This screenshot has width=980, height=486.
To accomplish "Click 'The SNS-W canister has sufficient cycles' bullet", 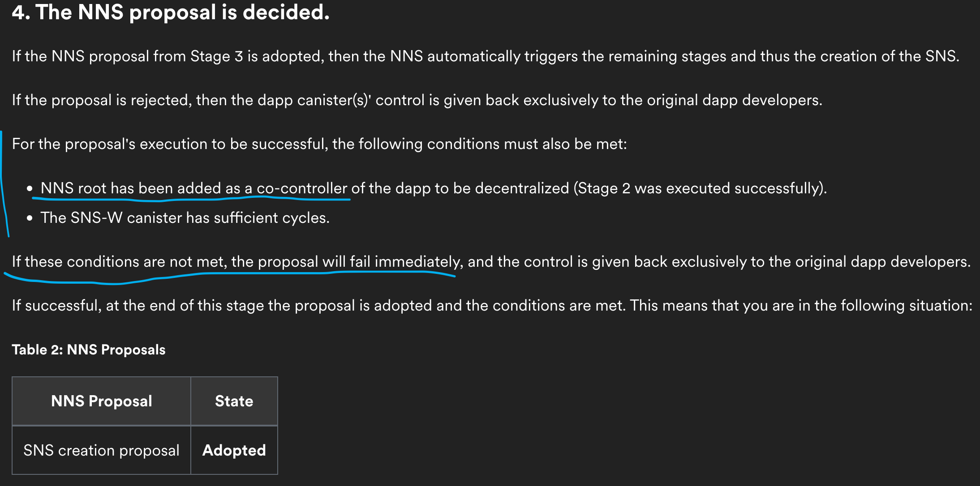I will [185, 218].
